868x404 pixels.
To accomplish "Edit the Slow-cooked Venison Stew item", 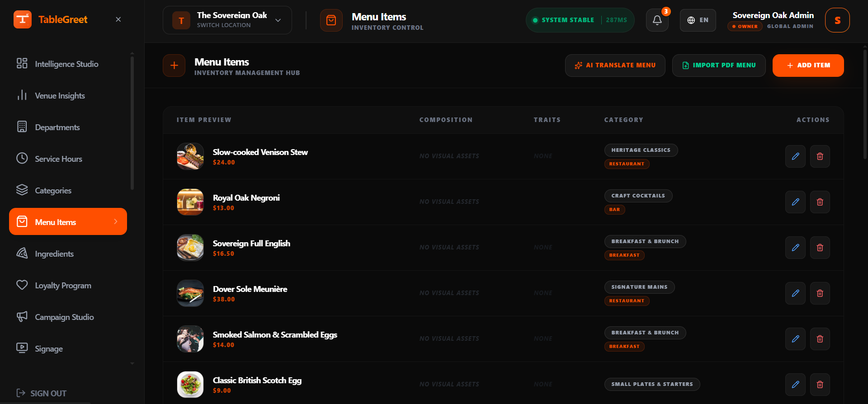I will [x=795, y=156].
